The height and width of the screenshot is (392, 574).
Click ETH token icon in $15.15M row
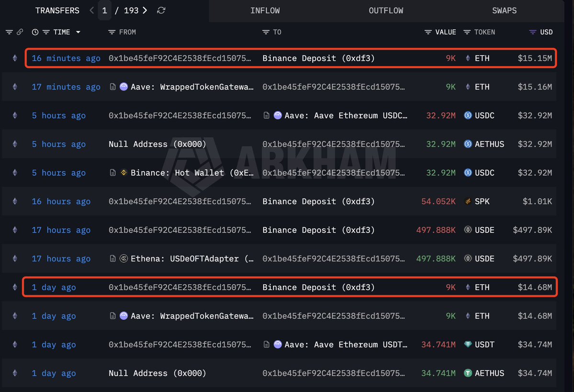(468, 58)
